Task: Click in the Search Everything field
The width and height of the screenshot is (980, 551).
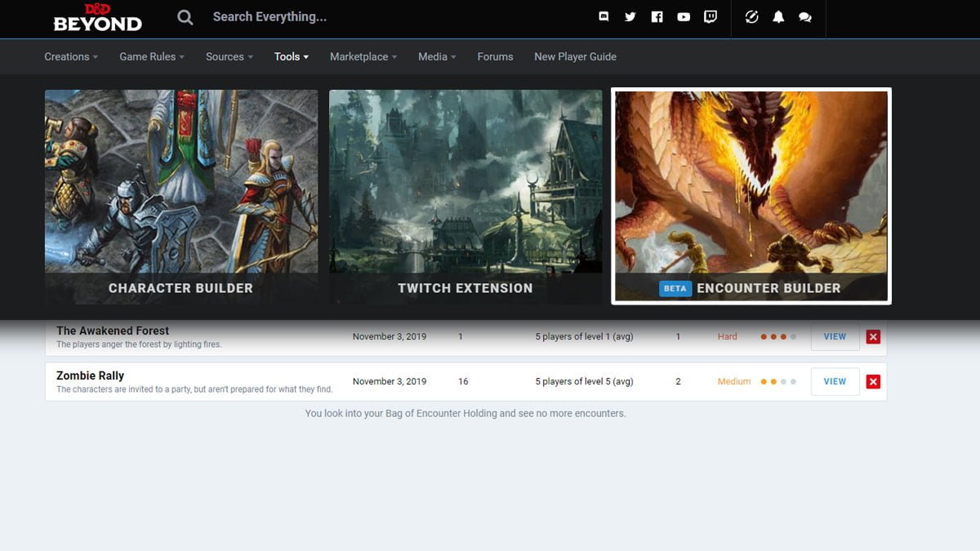Action: coord(367,17)
